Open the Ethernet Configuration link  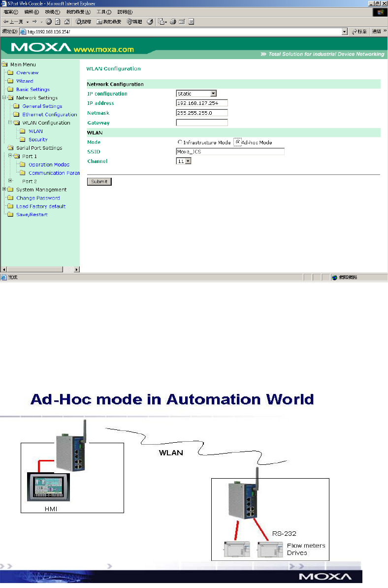coord(50,114)
